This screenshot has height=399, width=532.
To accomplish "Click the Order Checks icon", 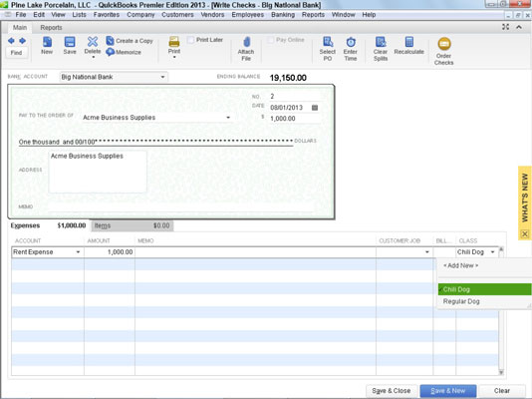I will pos(443,44).
